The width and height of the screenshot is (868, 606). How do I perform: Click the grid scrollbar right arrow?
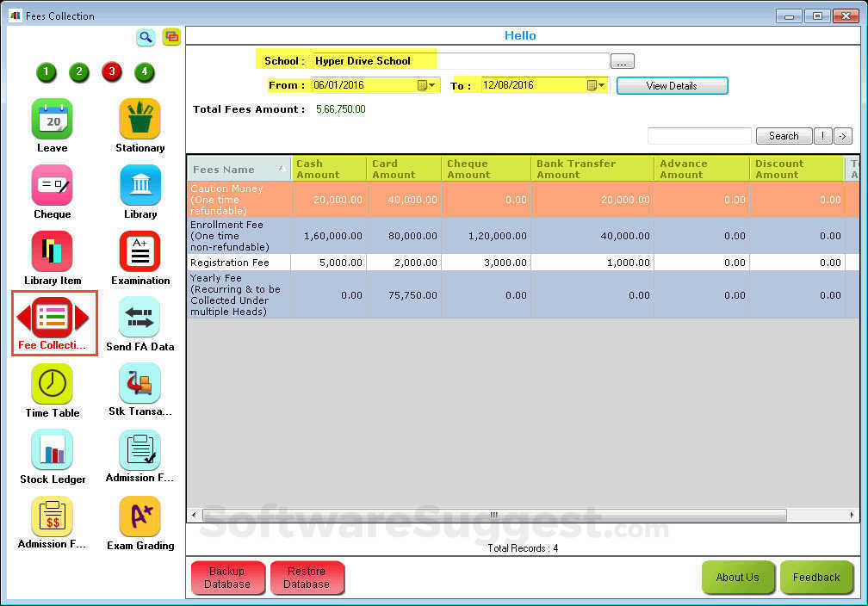pos(852,516)
